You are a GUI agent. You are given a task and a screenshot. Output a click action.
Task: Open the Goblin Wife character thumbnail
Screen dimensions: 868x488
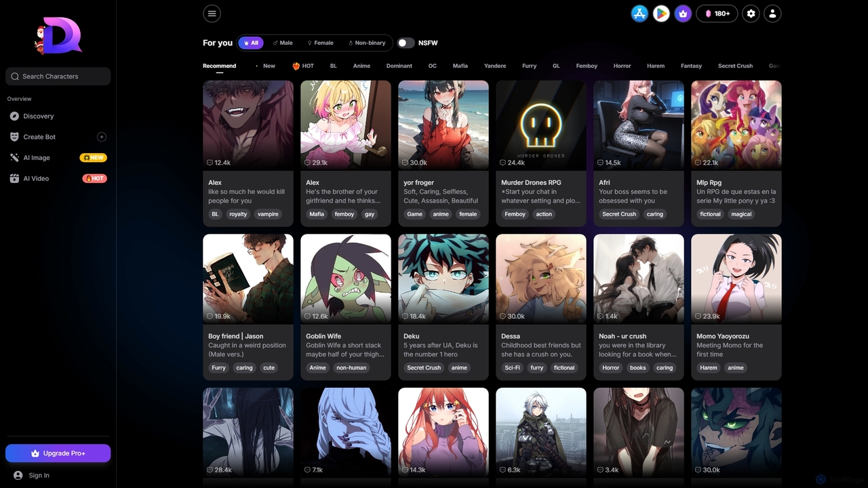346,279
